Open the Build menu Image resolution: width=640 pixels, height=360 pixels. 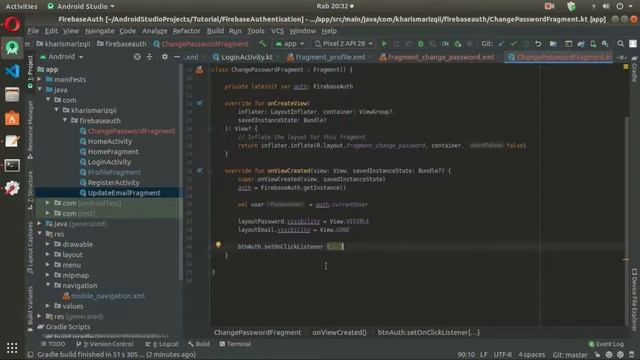point(215,31)
